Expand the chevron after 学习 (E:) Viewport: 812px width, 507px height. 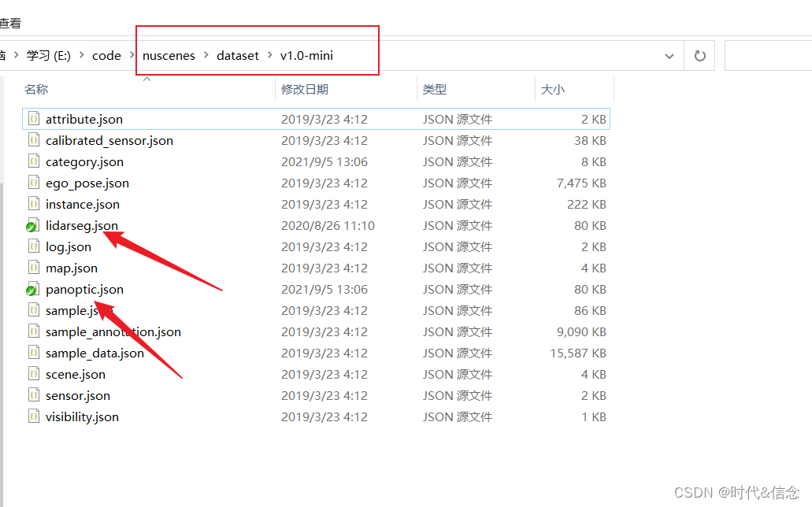tap(81, 55)
